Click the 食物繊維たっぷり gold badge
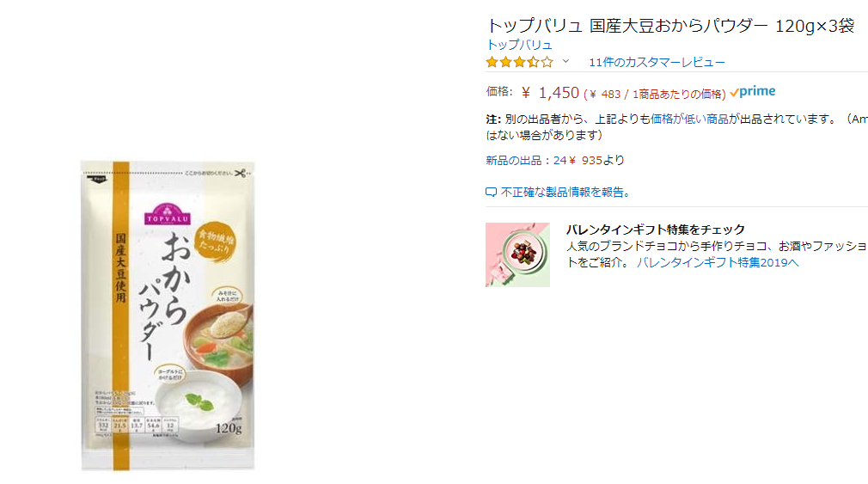 coord(216,242)
